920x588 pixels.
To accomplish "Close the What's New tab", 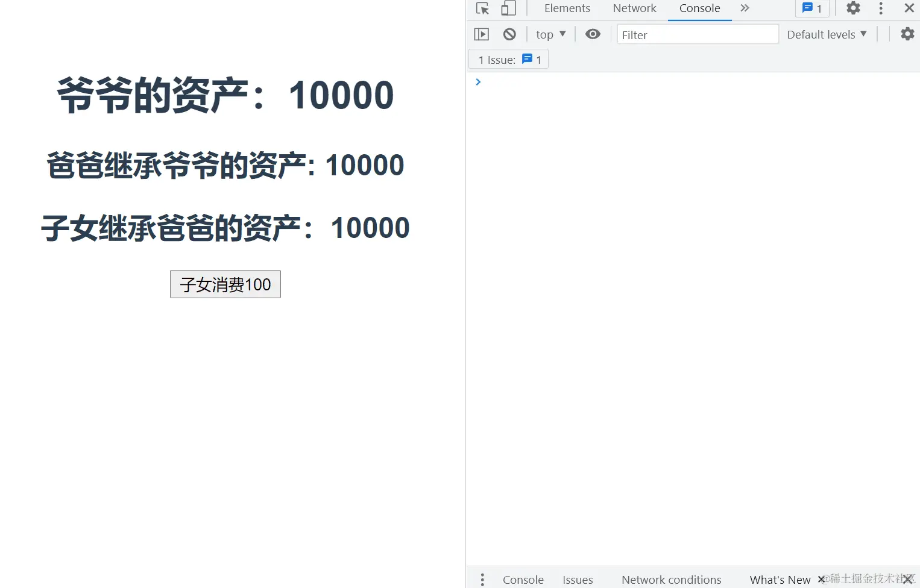I will pyautogui.click(x=821, y=580).
